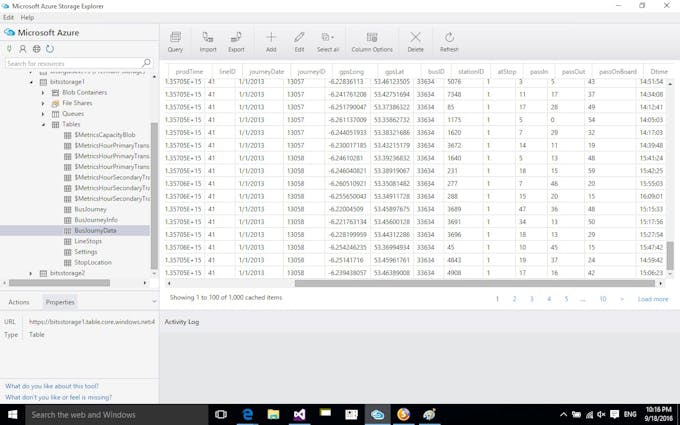Select the Dtime cell 14:34:08

pyautogui.click(x=651, y=94)
